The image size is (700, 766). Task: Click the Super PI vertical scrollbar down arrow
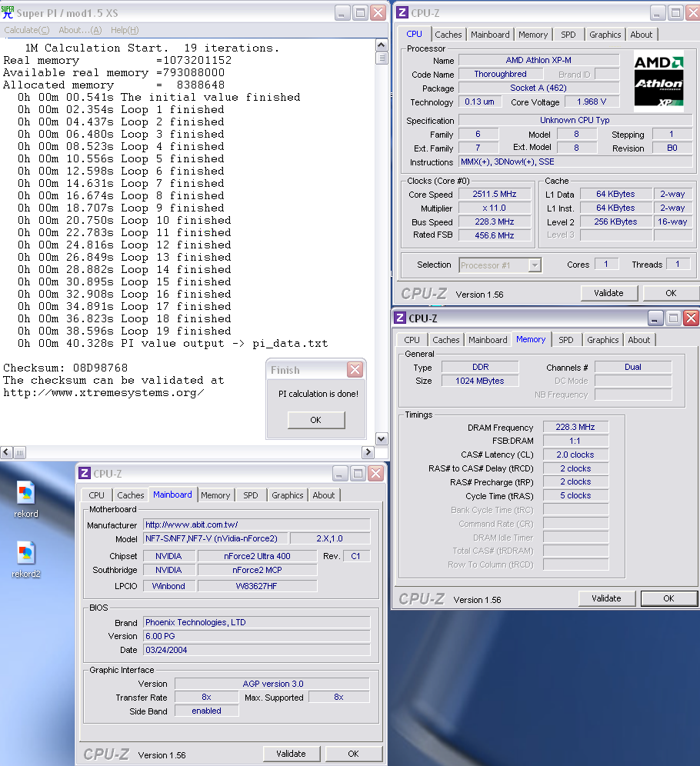(x=382, y=438)
